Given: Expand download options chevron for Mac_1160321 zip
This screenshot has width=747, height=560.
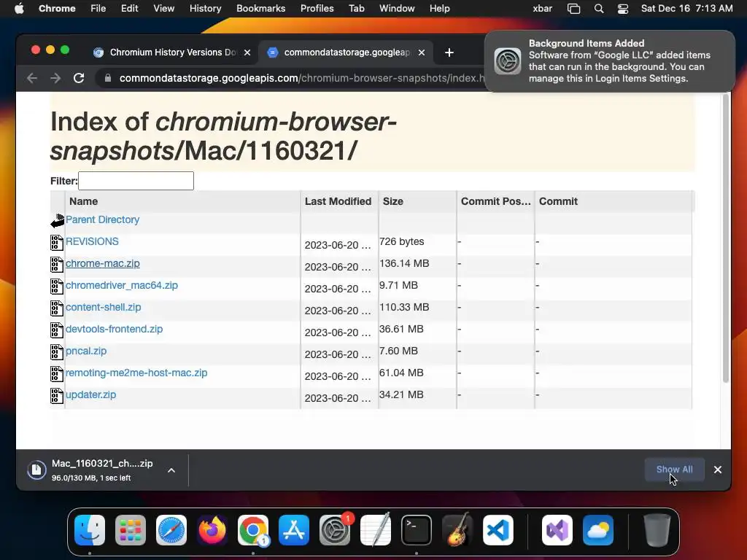Looking at the screenshot, I should (171, 470).
